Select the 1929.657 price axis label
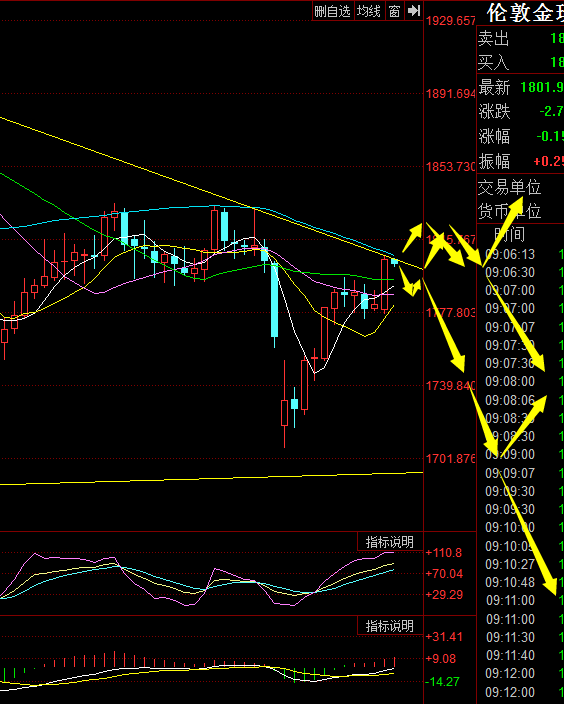 [450, 21]
